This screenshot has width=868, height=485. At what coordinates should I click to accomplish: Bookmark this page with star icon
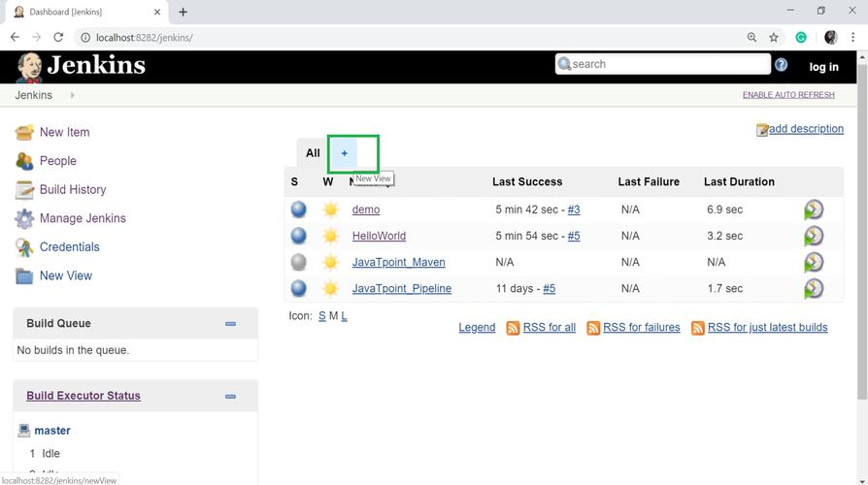coord(774,38)
